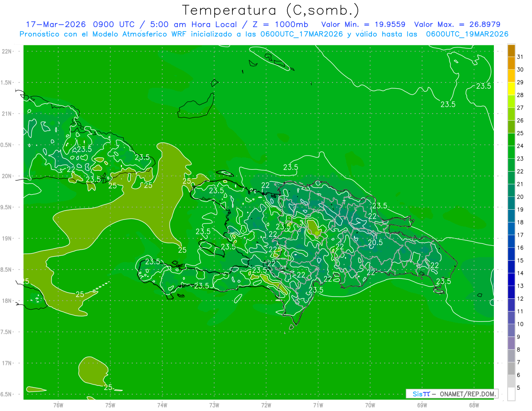
Task: Click the 22N latitude axis label
Action: coord(7,51)
